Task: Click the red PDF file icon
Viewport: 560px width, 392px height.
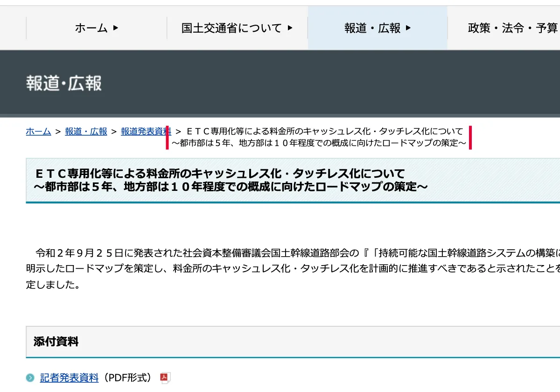Action: (x=165, y=378)
